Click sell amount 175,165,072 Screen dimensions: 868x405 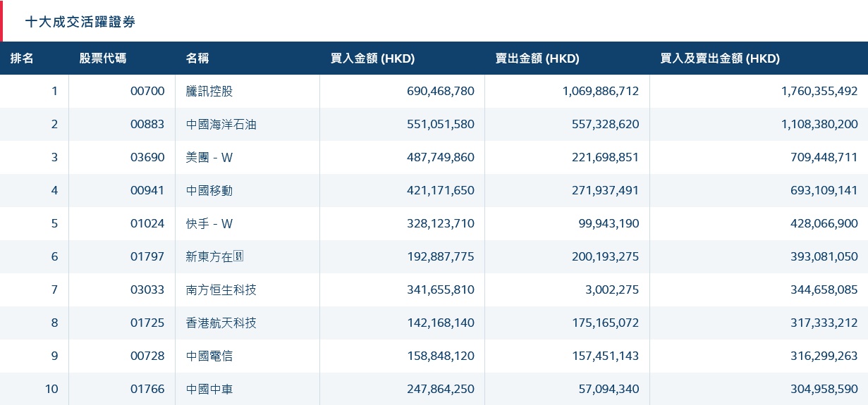tap(606, 323)
